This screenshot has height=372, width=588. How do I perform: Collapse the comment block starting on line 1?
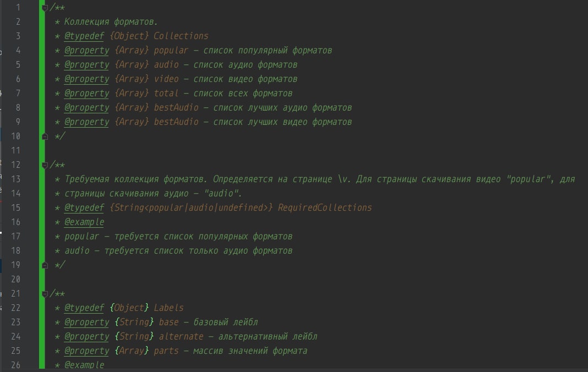tap(45, 8)
